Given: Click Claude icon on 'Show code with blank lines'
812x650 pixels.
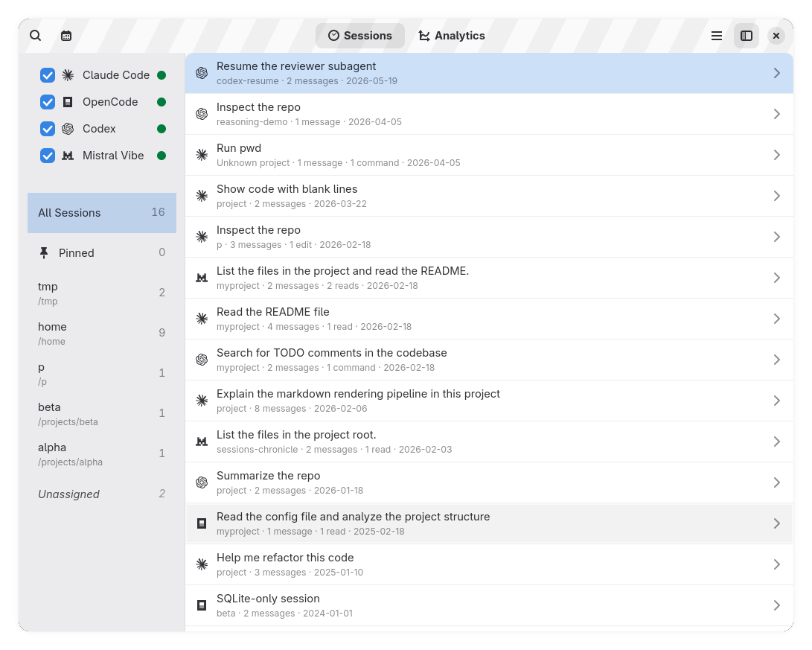Looking at the screenshot, I should click(x=202, y=196).
